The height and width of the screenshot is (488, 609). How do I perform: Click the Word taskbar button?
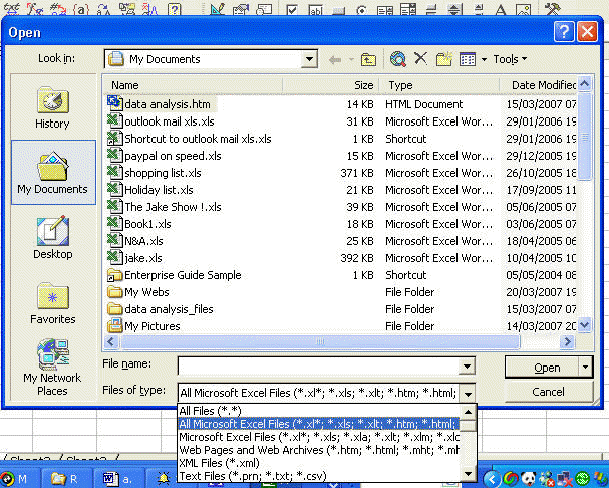pos(118,478)
